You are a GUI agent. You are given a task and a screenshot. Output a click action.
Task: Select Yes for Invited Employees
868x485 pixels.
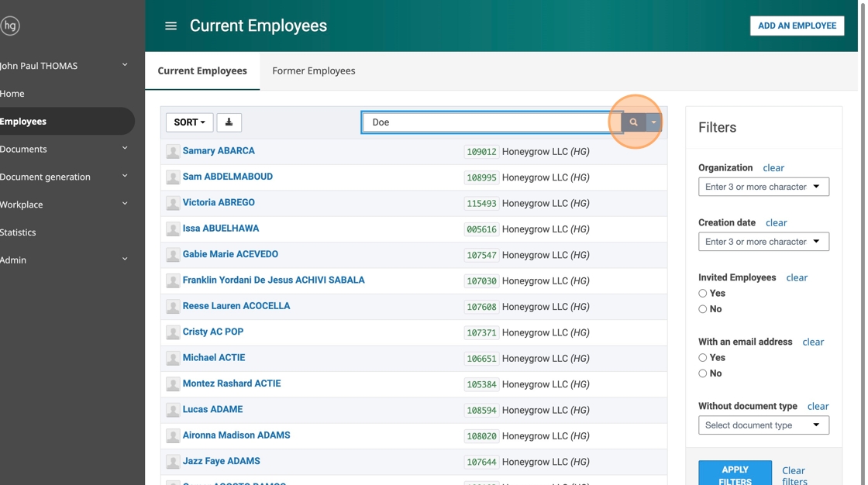pos(702,294)
